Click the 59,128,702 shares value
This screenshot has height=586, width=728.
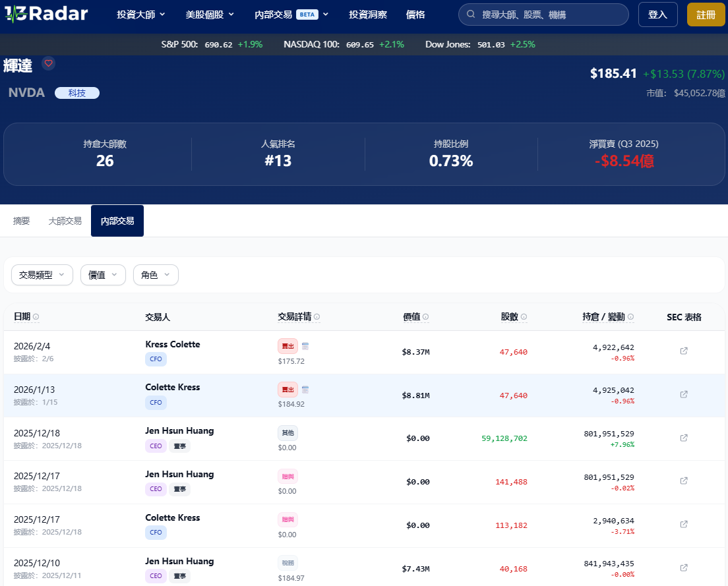coord(504,438)
